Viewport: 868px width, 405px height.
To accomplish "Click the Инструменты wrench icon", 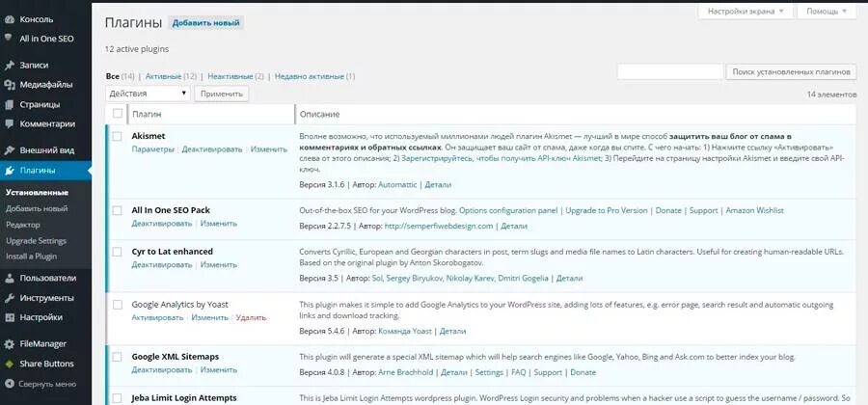I will tap(9, 298).
